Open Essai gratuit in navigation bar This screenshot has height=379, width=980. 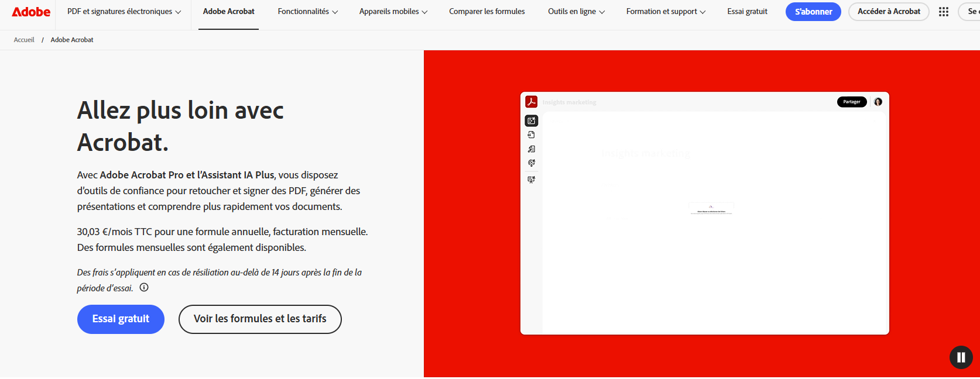point(747,12)
